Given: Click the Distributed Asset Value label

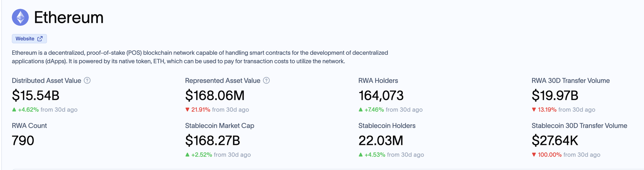Looking at the screenshot, I should coord(46,80).
